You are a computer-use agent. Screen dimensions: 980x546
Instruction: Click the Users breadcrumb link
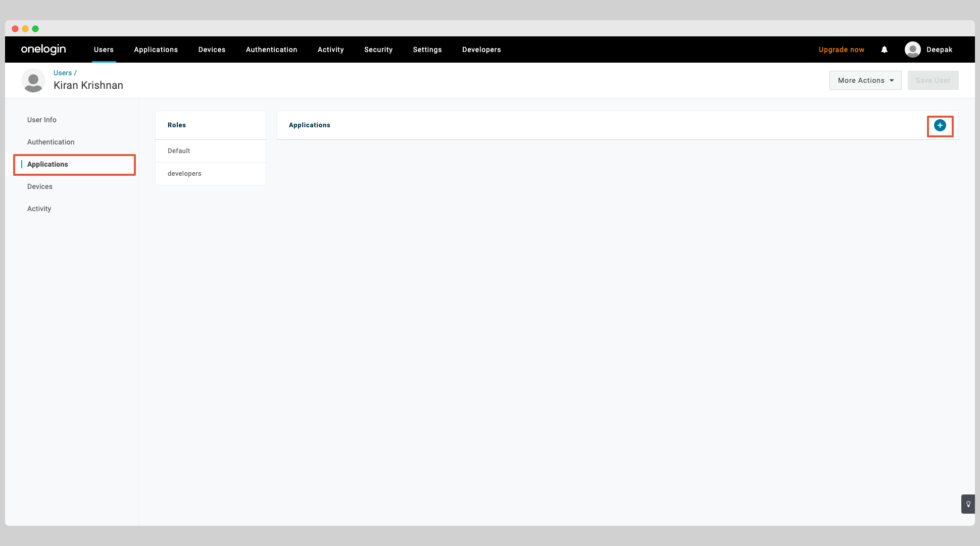tap(62, 73)
